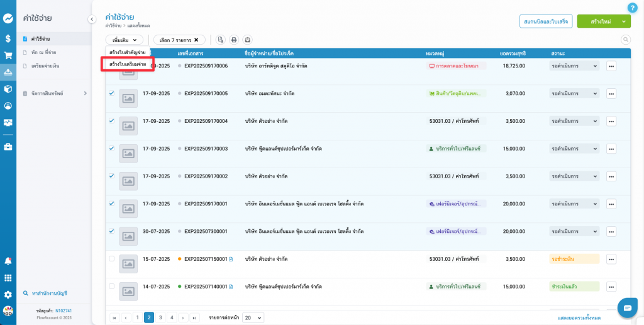Open the apps grid icon in the sidebar
Screen dimensions: 644x325
pos(8,278)
